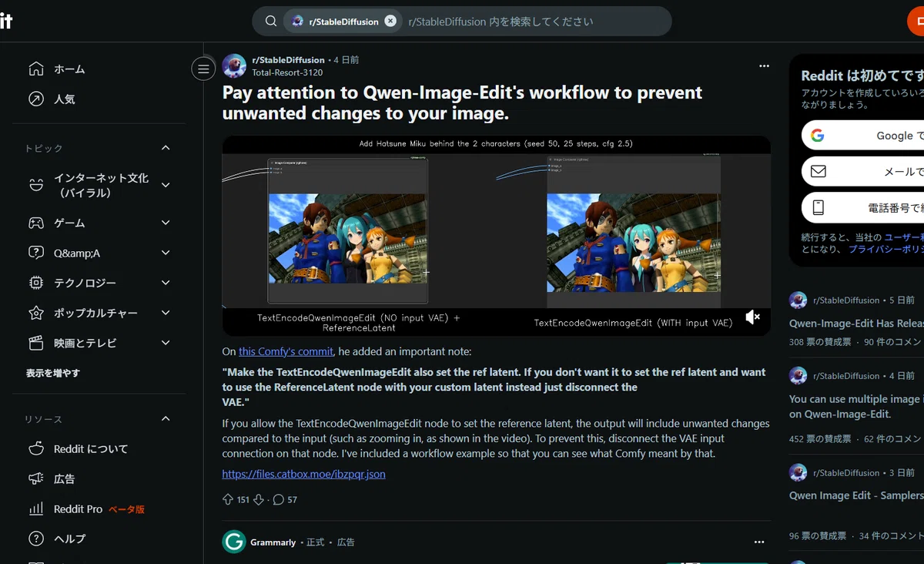Open the Grammarly ad three-dot menu
Screen dimensions: 924x564
(759, 542)
